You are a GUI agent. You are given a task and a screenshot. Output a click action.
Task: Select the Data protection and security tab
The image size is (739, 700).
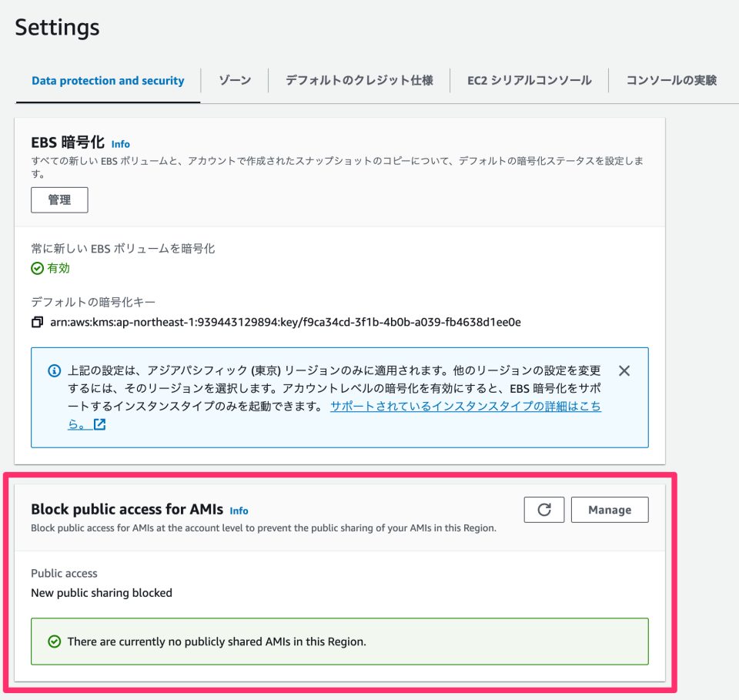click(x=107, y=80)
